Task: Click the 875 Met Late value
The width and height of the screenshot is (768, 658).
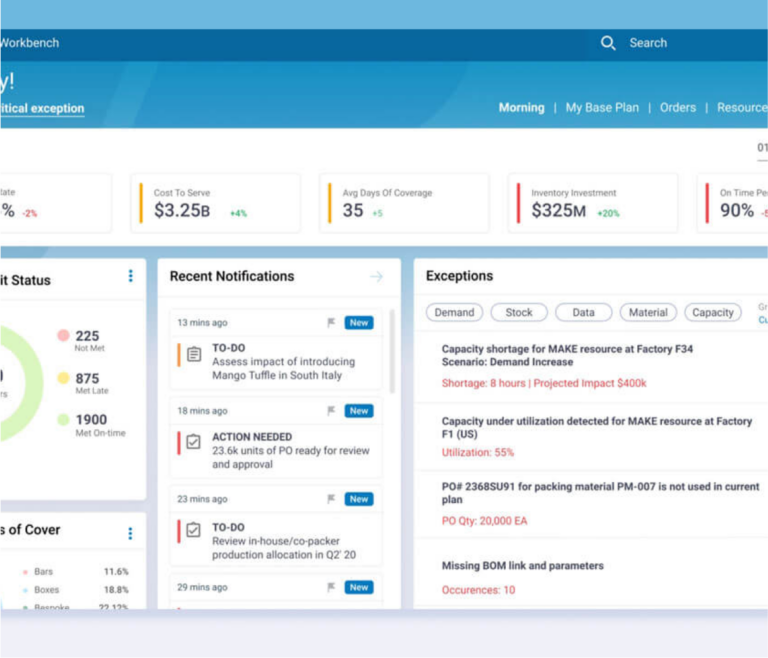Action: [x=87, y=378]
